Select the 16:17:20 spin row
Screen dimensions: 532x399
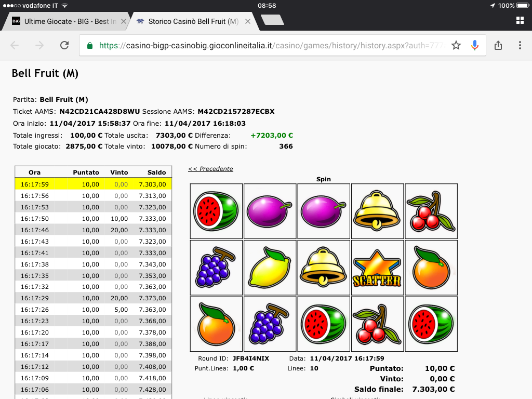[x=94, y=332]
